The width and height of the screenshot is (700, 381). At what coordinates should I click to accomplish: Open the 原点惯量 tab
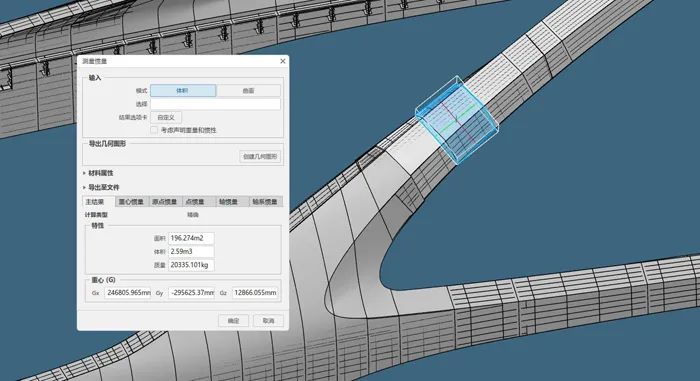[165, 202]
